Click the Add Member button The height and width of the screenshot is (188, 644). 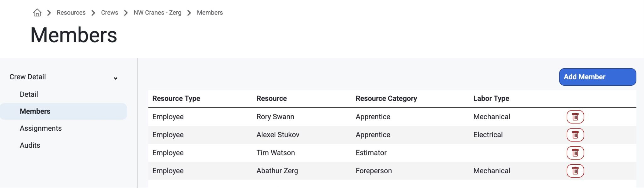597,77
